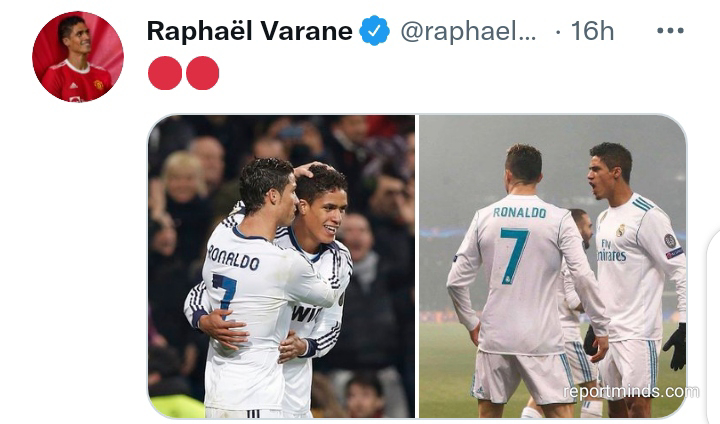Click the RONALDO name in the left photo
Screen dimensions: 720x424
(234, 258)
